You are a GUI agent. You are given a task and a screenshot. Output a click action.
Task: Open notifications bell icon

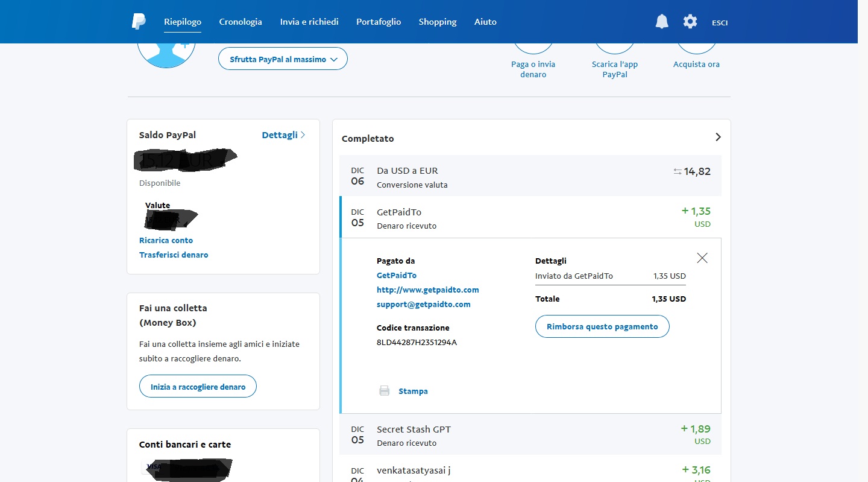click(662, 22)
